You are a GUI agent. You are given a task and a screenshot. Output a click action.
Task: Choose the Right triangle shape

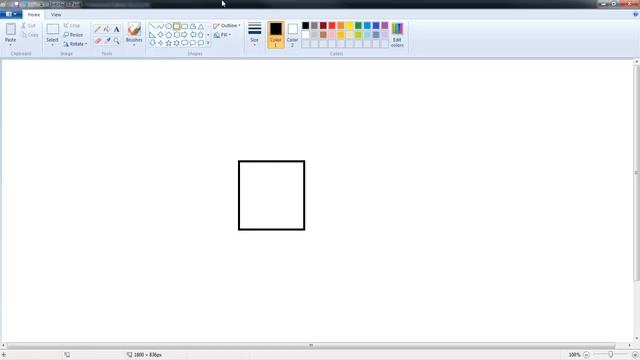click(x=152, y=35)
